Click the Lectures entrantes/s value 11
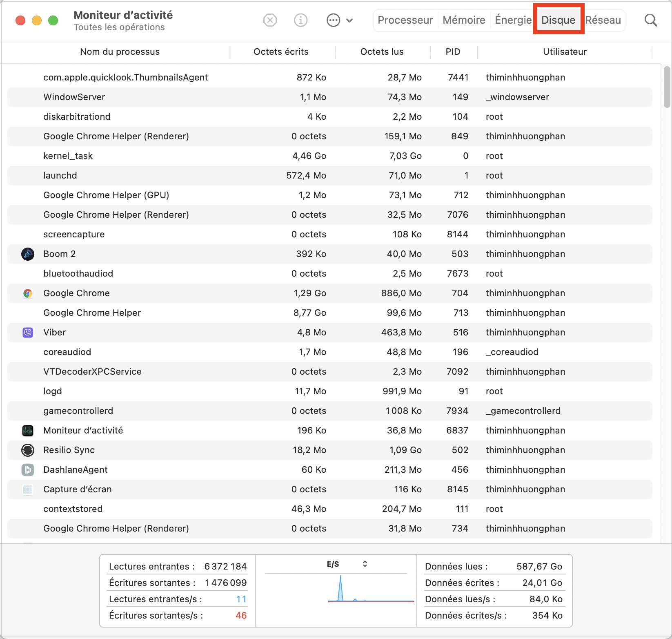The image size is (672, 639). click(x=241, y=599)
